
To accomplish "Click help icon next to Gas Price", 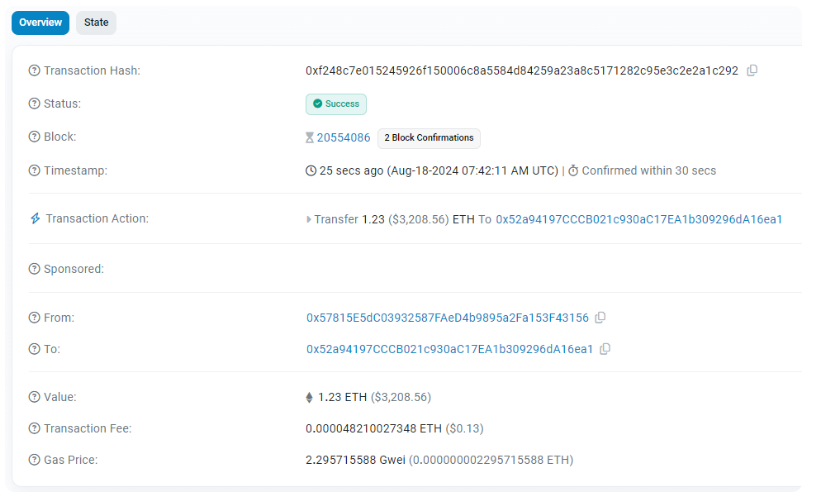I will point(35,460).
